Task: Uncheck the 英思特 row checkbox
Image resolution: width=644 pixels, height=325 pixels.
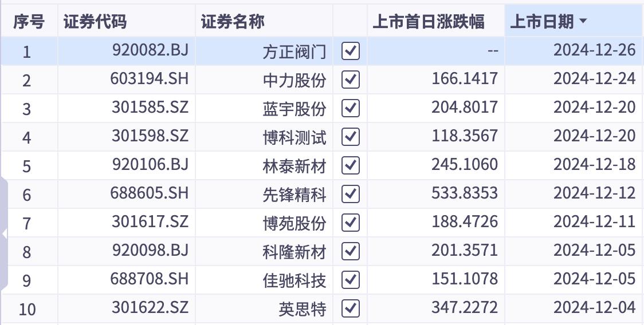Action: click(350, 308)
